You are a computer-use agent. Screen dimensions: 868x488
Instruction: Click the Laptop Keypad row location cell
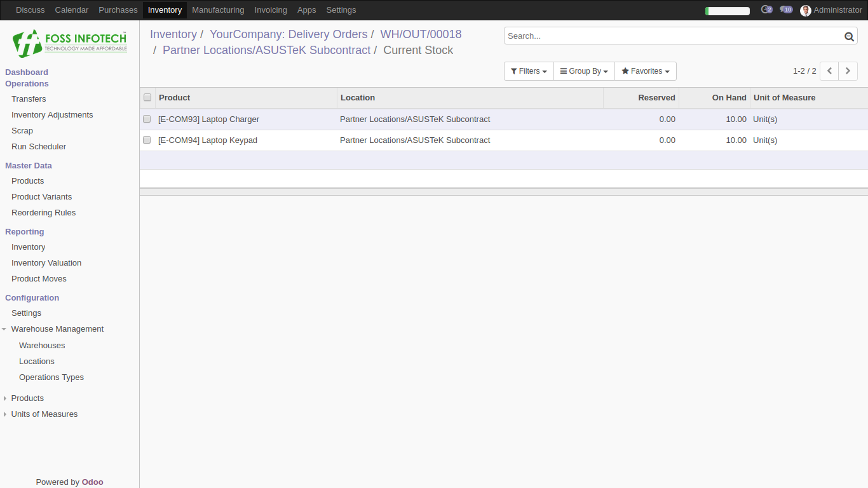415,140
